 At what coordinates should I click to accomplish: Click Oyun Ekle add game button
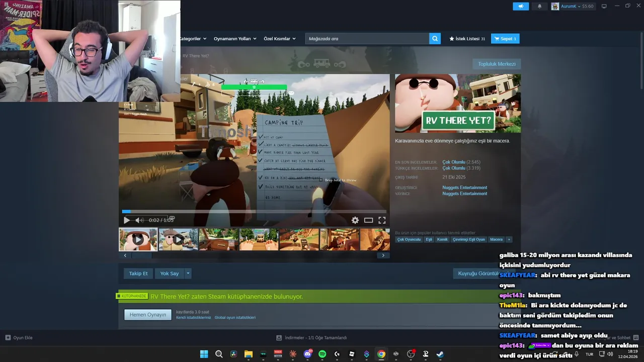coord(19,338)
